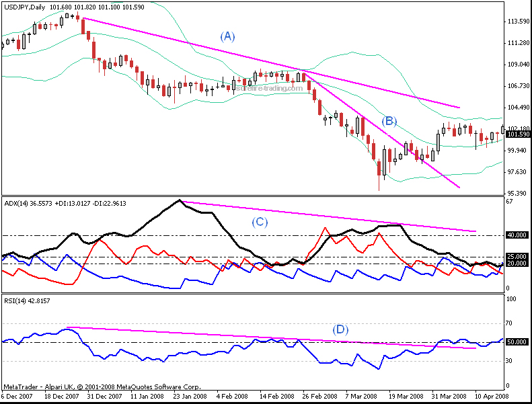Click the 7 Mar 2008 date label
This screenshot has width=532, height=404.
[361, 396]
